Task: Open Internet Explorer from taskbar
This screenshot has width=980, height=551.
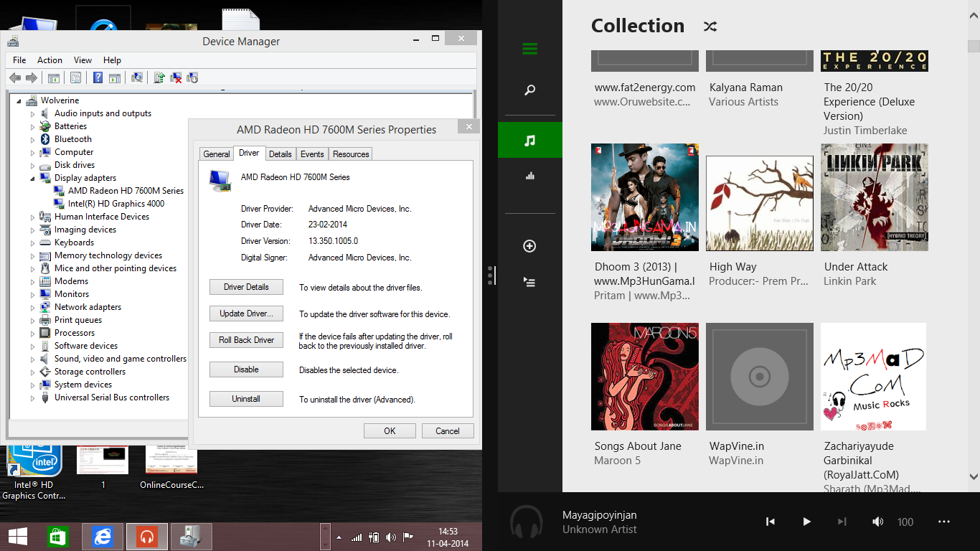Action: point(103,537)
